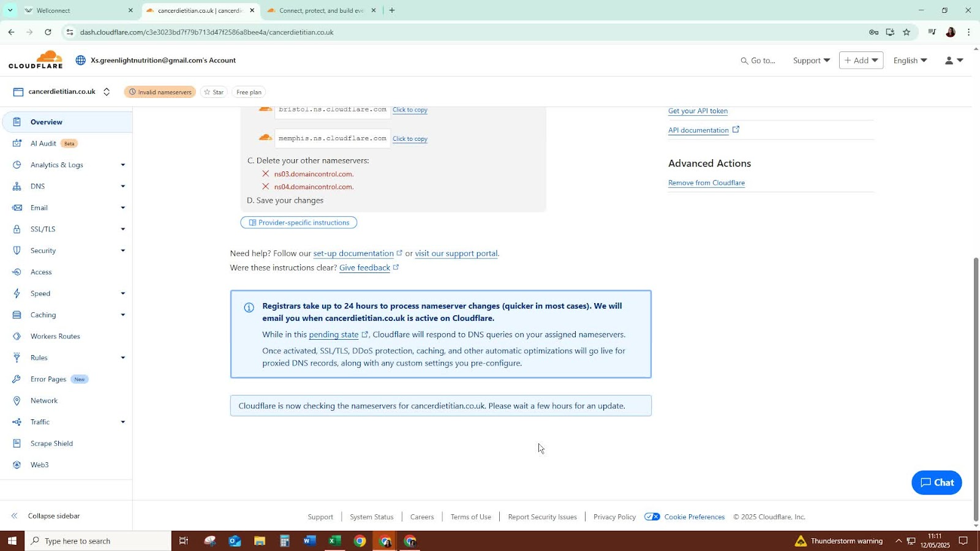The width and height of the screenshot is (980, 551).
Task: Open the user account dropdown
Action: click(x=954, y=60)
